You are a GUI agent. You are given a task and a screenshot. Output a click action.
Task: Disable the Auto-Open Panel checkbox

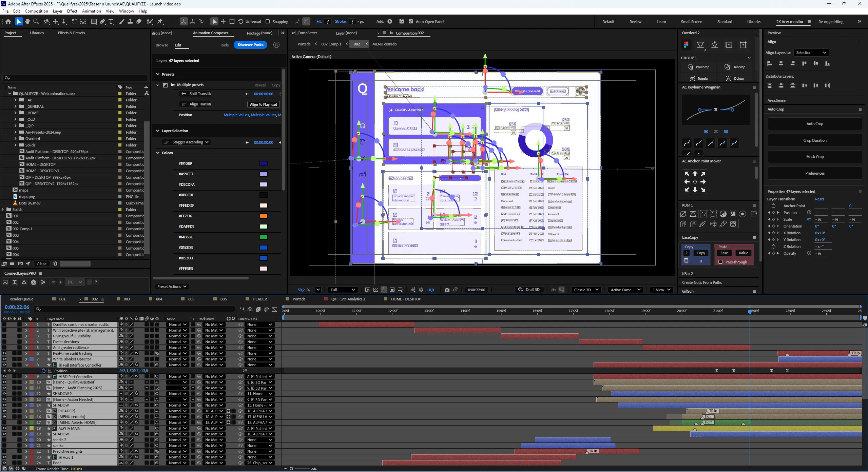coord(411,21)
